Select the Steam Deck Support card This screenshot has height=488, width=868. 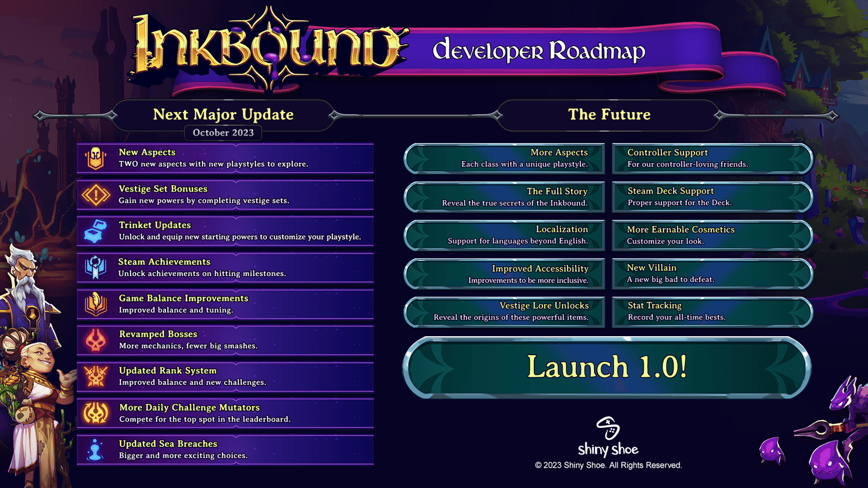pos(712,197)
